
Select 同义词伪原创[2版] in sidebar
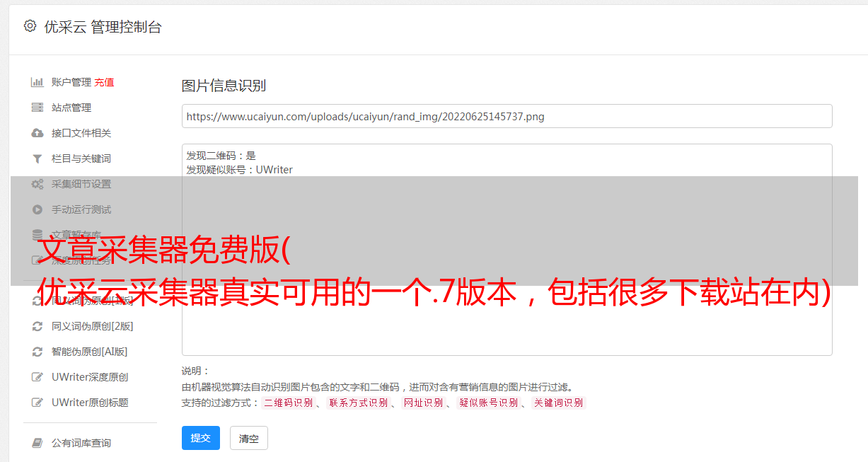pyautogui.click(x=92, y=326)
